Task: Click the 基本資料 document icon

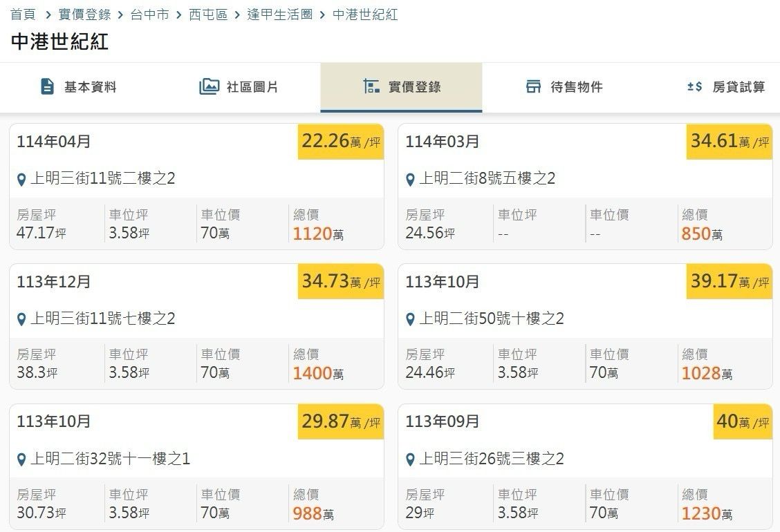Action: point(47,86)
